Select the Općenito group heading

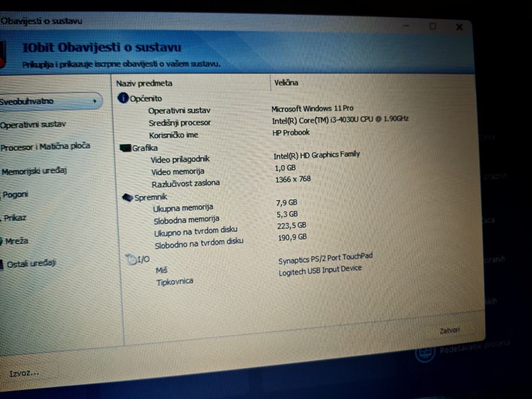[x=146, y=99]
